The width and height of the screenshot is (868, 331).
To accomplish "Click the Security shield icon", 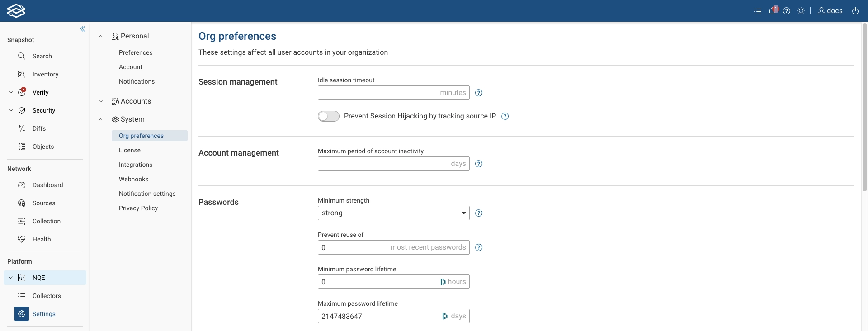I will [22, 110].
